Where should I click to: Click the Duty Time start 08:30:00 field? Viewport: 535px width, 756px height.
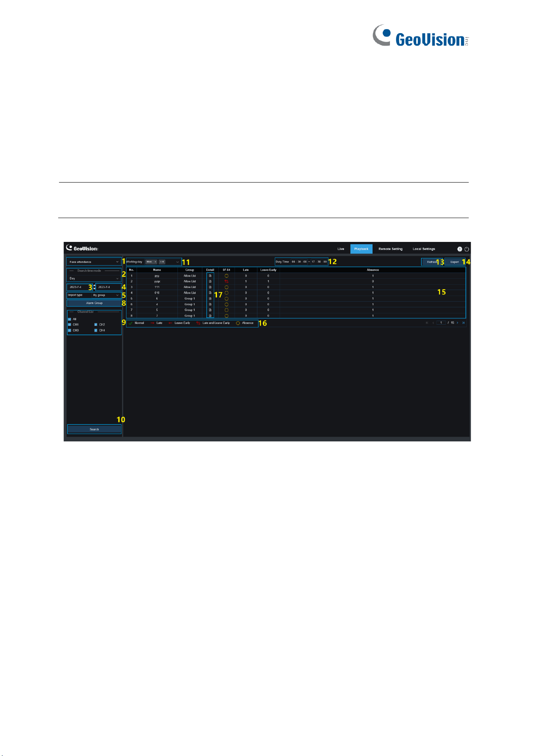click(x=299, y=262)
